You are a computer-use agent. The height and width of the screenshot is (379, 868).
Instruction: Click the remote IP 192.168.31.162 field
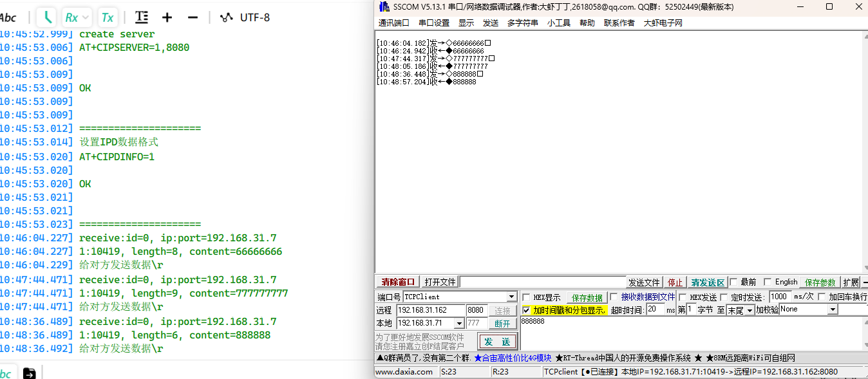pos(430,310)
